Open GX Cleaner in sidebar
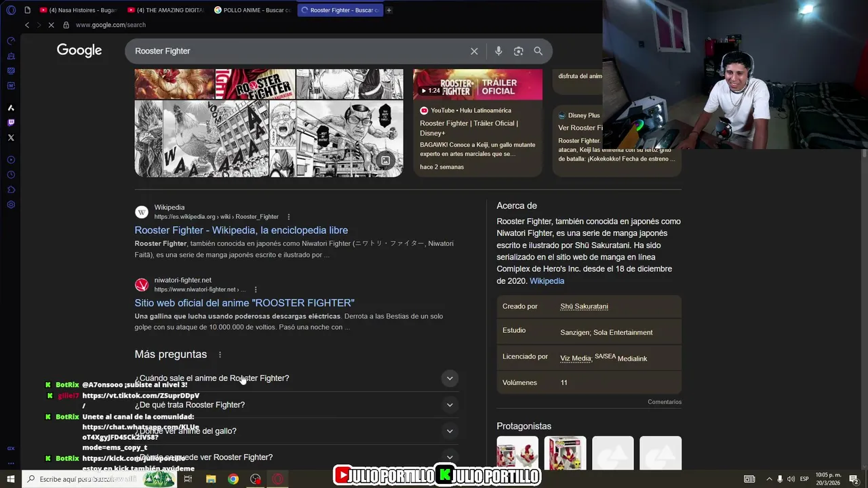The image size is (868, 488). pos(11,56)
